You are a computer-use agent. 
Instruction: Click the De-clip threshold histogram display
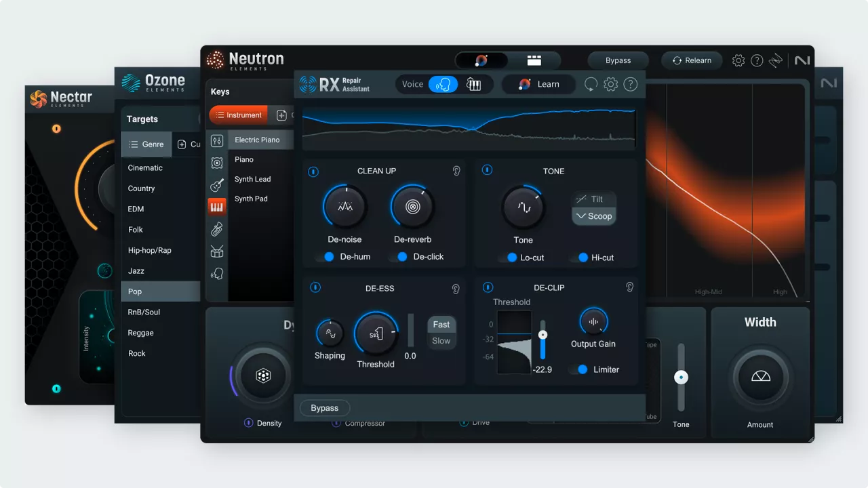(x=514, y=342)
